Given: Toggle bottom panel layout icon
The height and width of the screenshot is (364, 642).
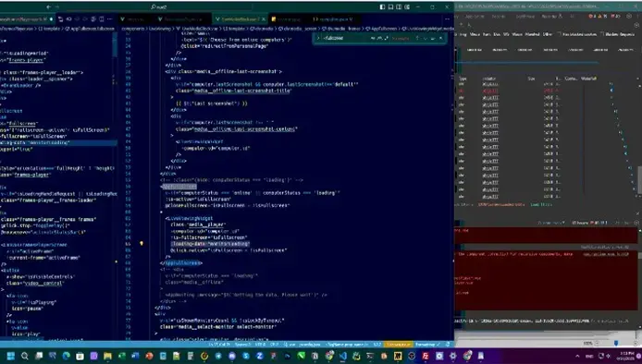Looking at the screenshot, I should click(390, 7).
